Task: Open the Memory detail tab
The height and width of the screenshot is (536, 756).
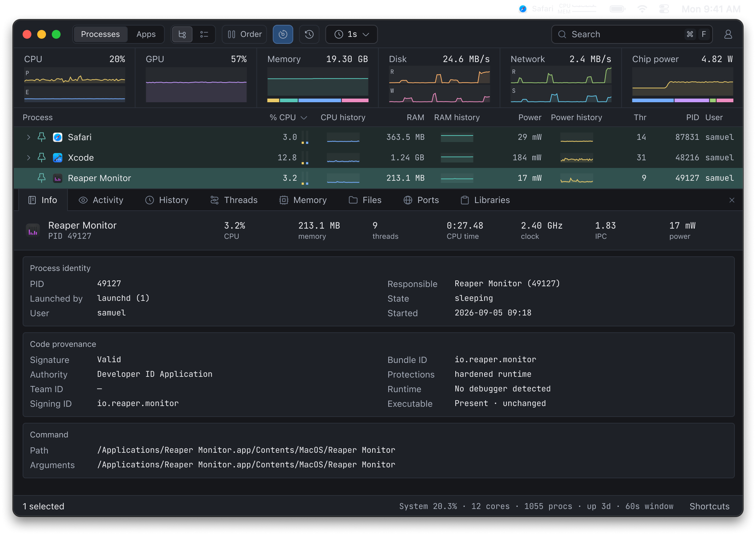Action: pyautogui.click(x=303, y=200)
